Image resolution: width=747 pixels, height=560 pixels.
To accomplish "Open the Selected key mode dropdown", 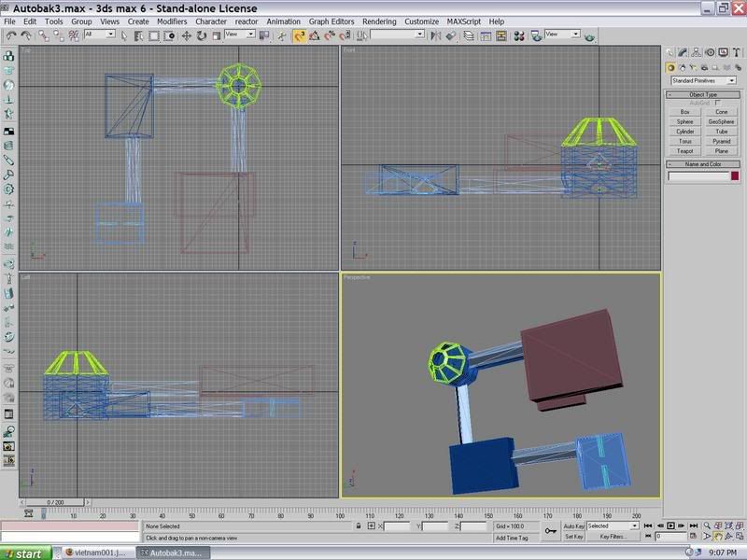I will pos(613,525).
